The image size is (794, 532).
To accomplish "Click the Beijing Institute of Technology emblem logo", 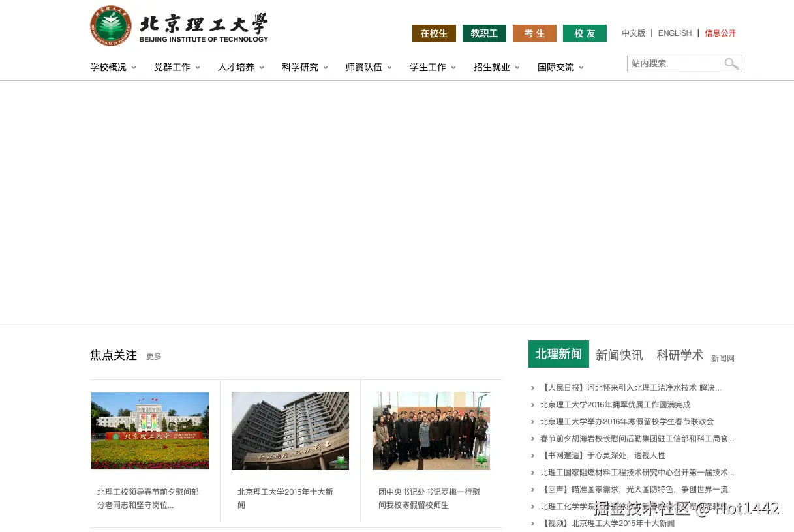I will coord(111,25).
